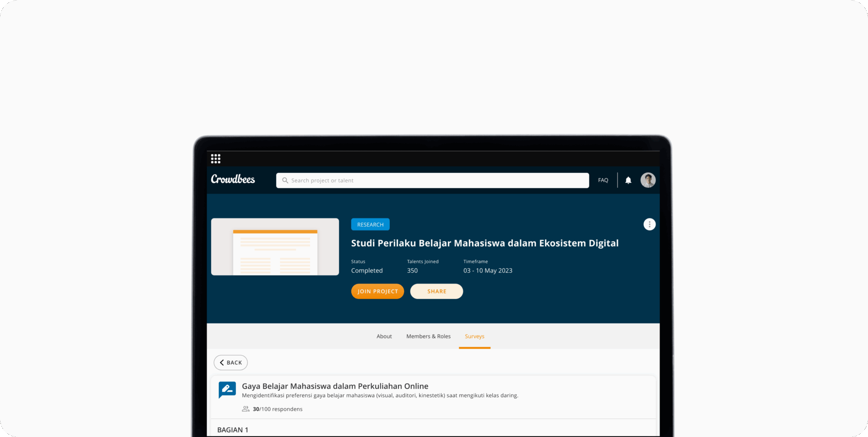
Task: Select the RESEARCH category tag
Action: pos(370,225)
